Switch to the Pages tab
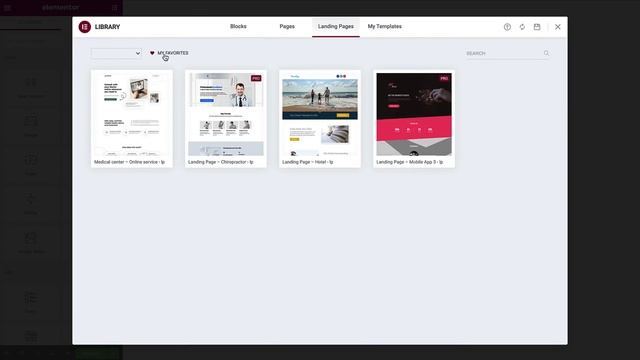The width and height of the screenshot is (640, 360). (287, 27)
